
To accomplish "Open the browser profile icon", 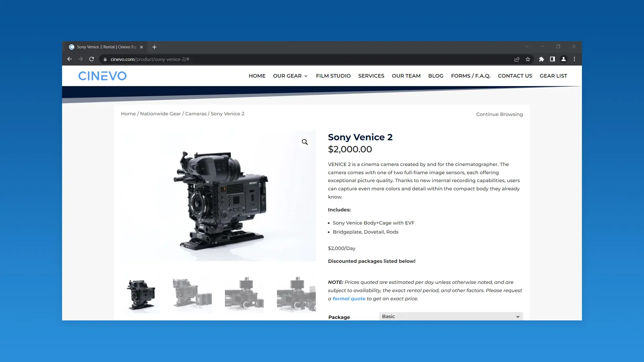I will tap(563, 59).
